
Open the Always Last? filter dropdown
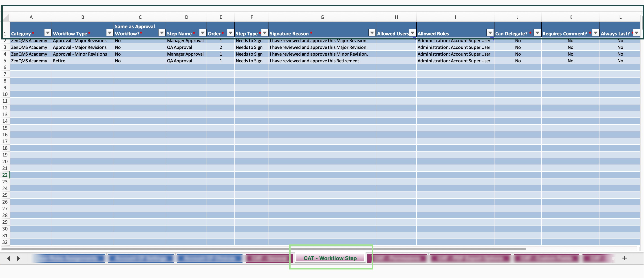(x=637, y=33)
